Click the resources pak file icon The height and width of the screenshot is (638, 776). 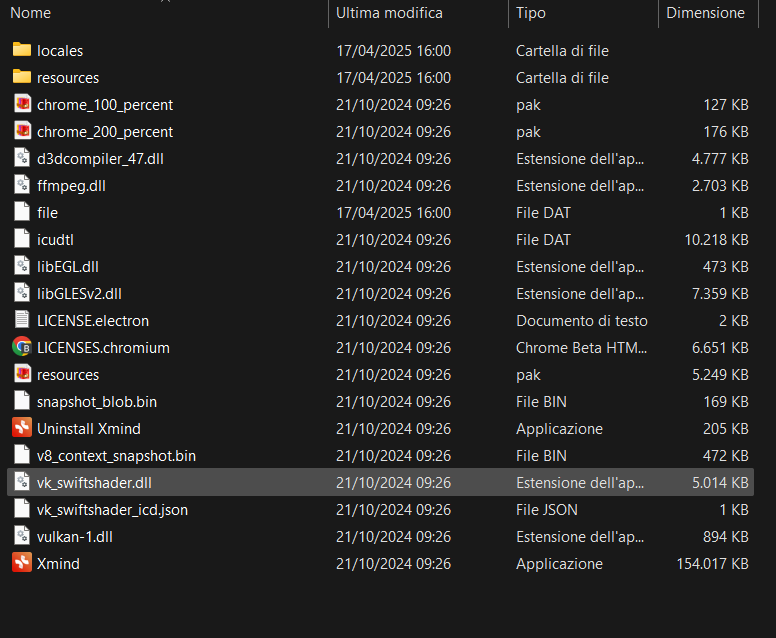22,374
